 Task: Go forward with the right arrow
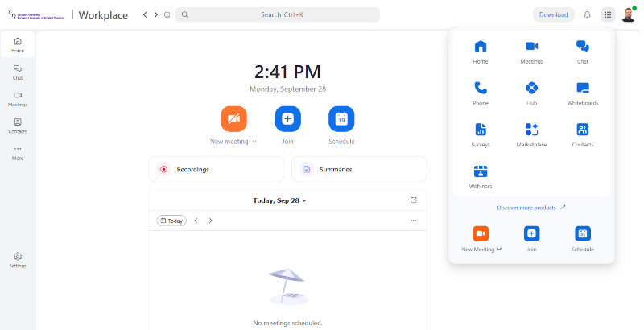(155, 14)
